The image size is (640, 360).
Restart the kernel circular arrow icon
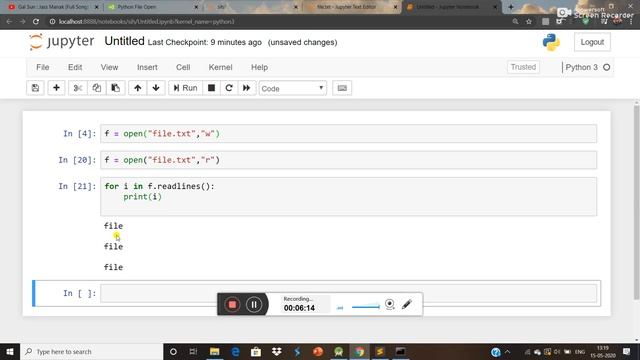tap(229, 88)
